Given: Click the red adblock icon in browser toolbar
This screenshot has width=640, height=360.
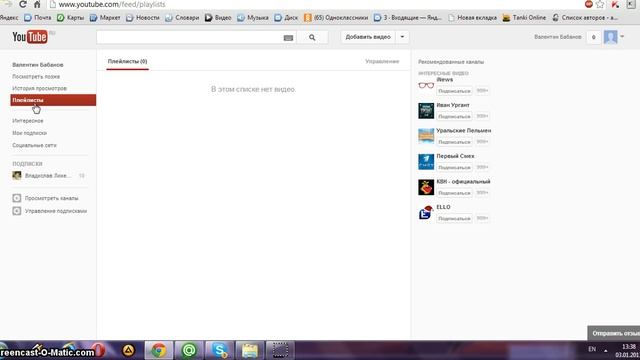Looking at the screenshot, I should click(589, 4).
